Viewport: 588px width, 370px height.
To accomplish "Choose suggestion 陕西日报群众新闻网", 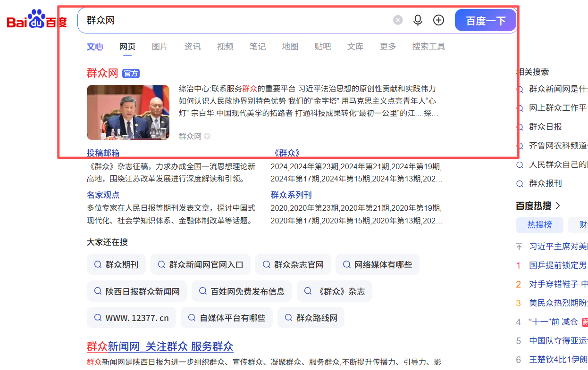I will click(x=137, y=291).
